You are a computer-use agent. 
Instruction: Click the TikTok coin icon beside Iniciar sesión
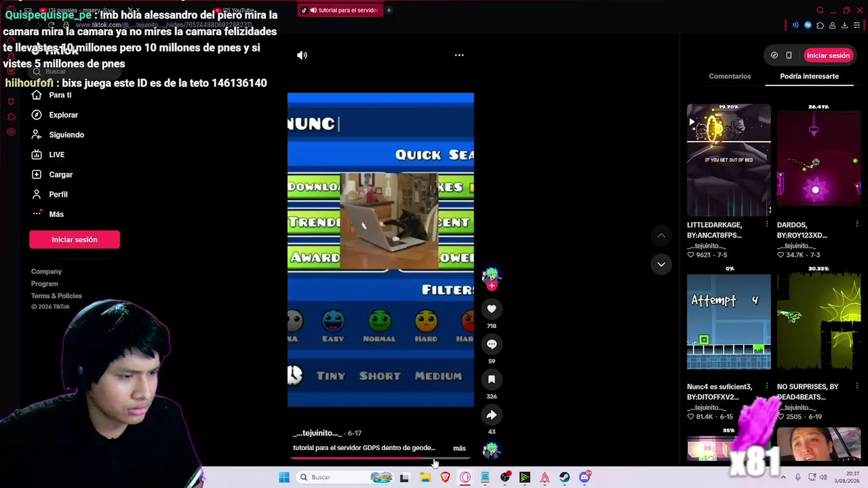click(x=774, y=56)
